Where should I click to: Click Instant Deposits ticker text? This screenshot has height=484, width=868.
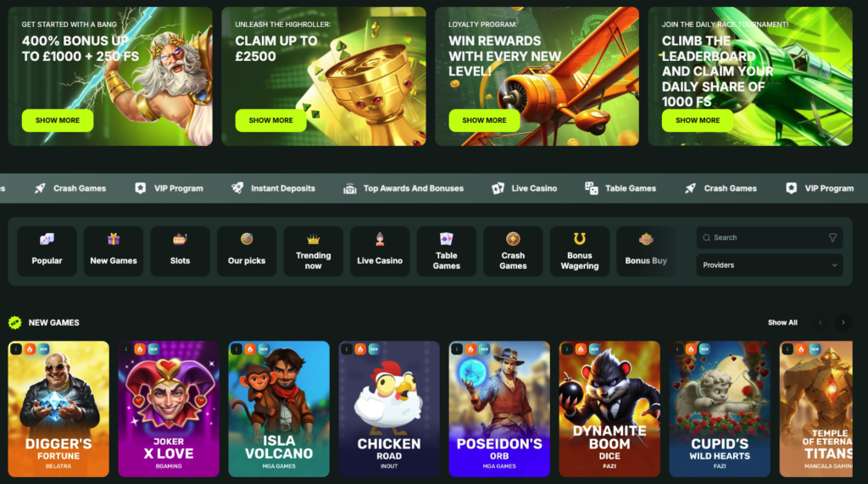coord(283,188)
